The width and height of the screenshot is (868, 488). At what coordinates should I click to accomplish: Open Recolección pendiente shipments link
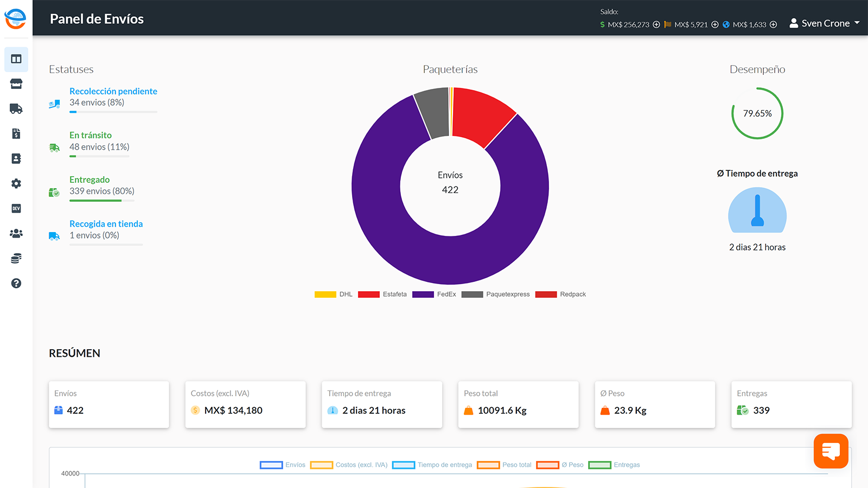[x=113, y=91]
